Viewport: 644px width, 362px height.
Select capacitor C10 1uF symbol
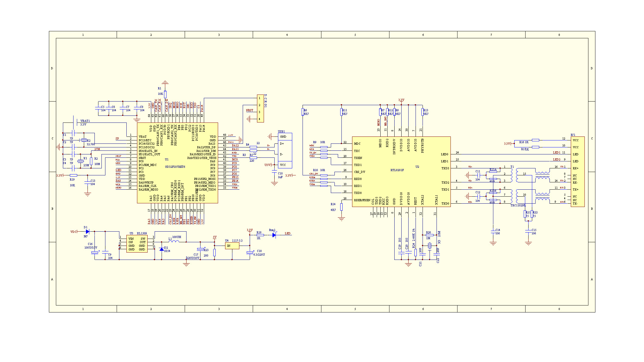pyautogui.click(x=274, y=172)
